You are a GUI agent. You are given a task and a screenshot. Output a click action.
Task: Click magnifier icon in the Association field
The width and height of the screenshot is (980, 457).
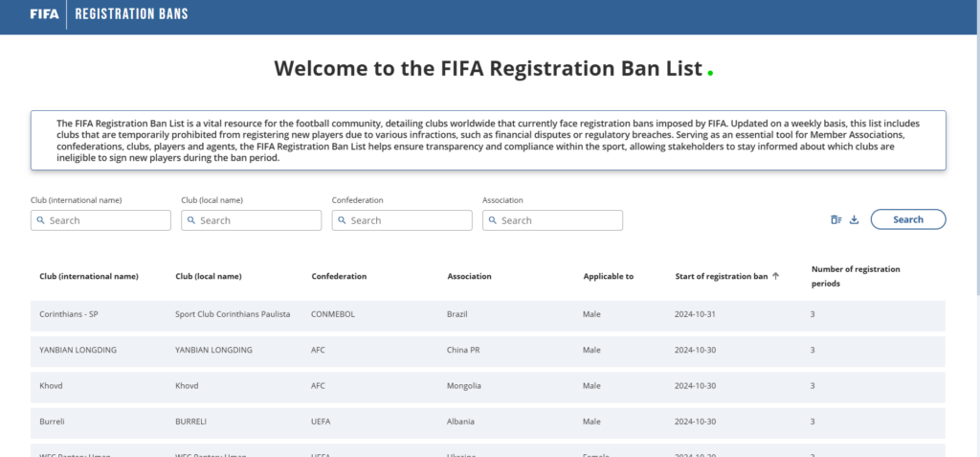tap(492, 220)
